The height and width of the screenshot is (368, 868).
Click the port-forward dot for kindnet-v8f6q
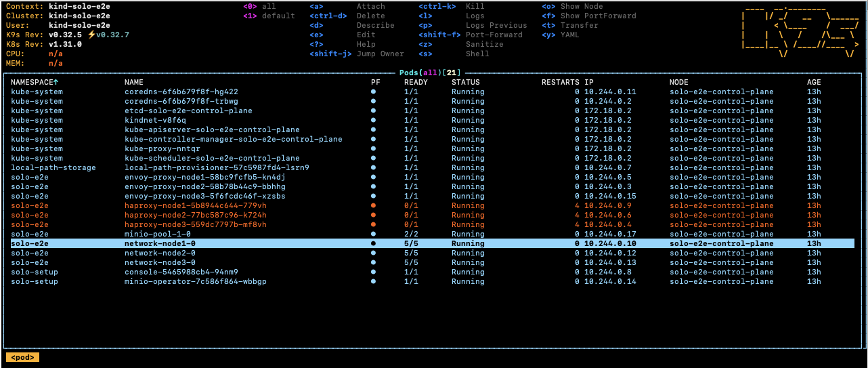pos(373,120)
